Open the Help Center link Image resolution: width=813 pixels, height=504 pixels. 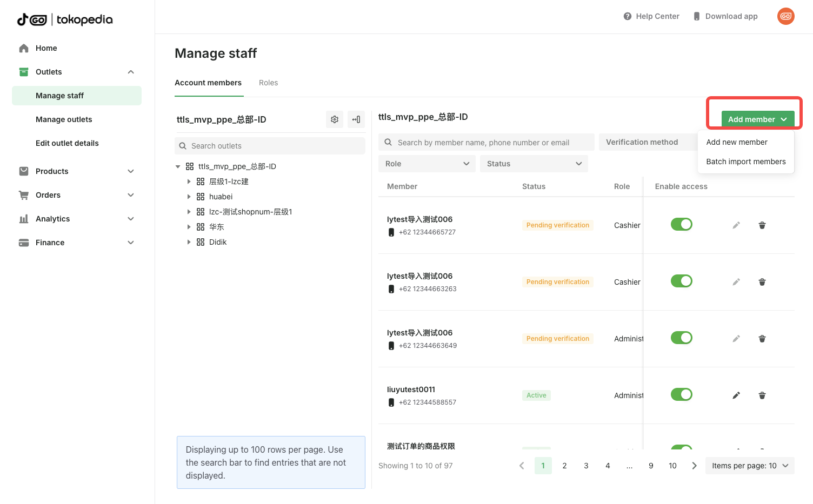pyautogui.click(x=651, y=16)
